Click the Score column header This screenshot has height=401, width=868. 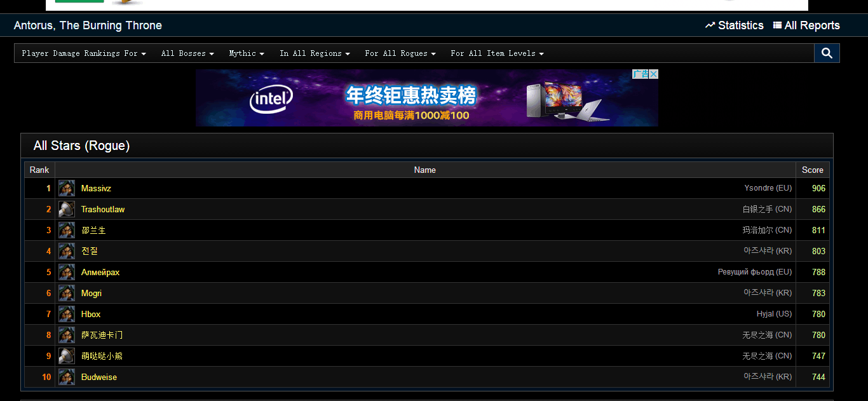point(813,170)
